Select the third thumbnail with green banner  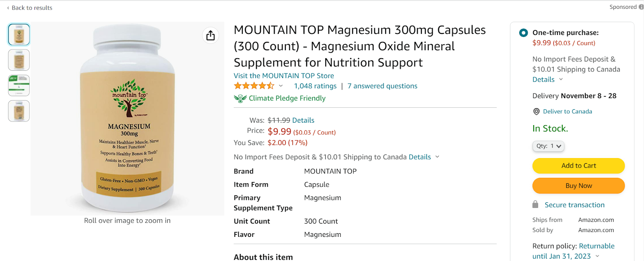pyautogui.click(x=19, y=85)
